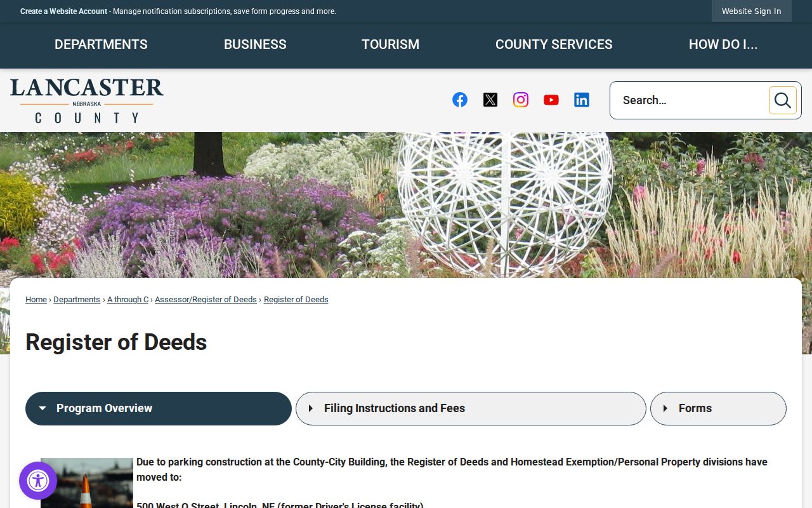Click the Register of Deeds page heading
The image size is (812, 508).
[x=116, y=342]
